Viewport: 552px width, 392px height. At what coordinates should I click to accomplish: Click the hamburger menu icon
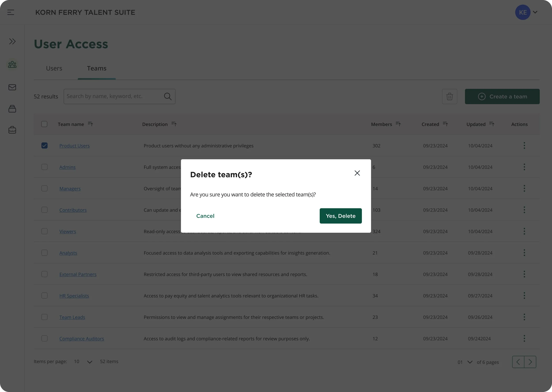tap(11, 12)
